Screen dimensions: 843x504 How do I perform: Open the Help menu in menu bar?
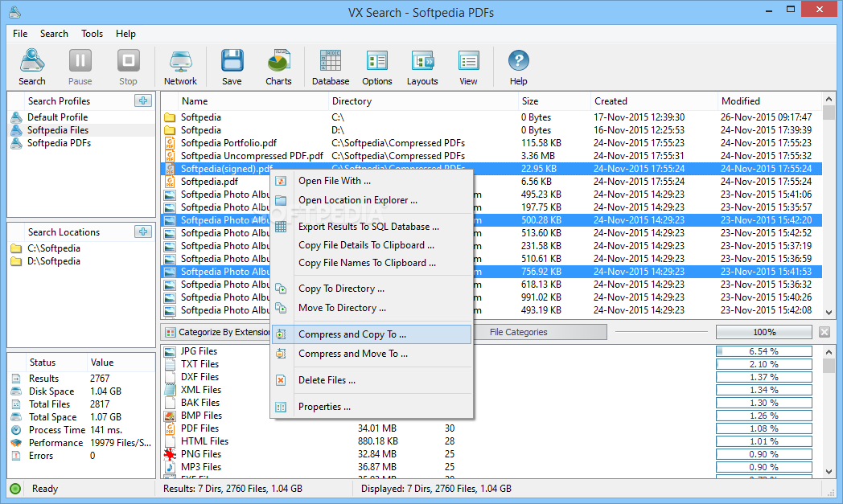click(x=125, y=33)
